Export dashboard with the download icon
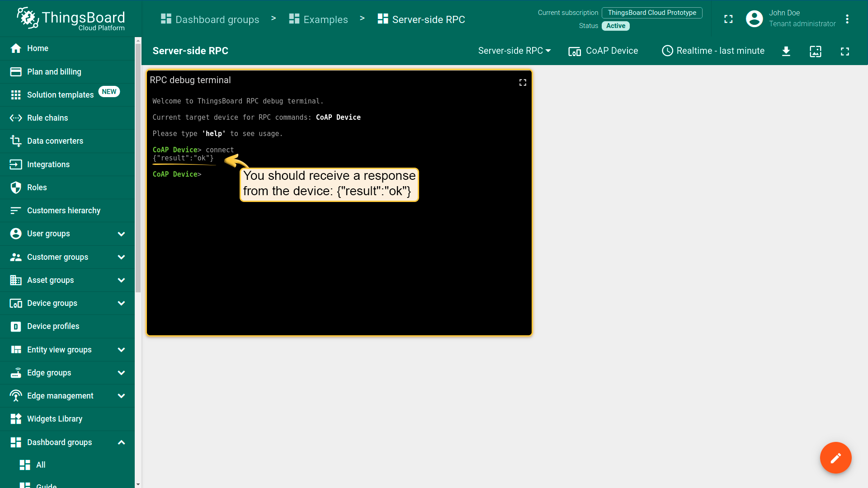Viewport: 868px width, 488px height. pos(786,51)
